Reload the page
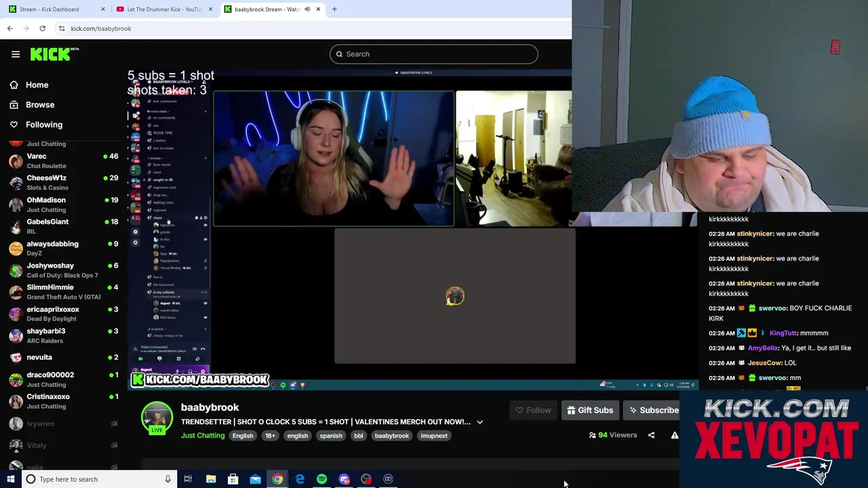Image resolution: width=868 pixels, height=488 pixels. coord(42,28)
